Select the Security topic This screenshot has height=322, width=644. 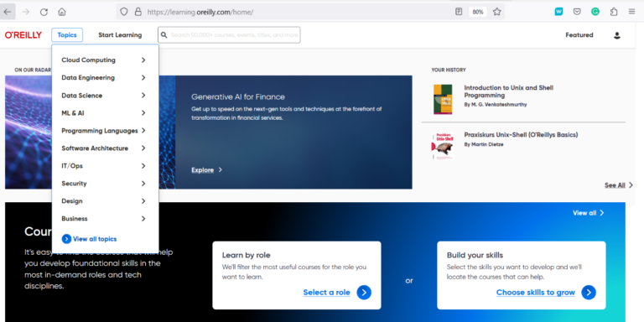pyautogui.click(x=74, y=184)
